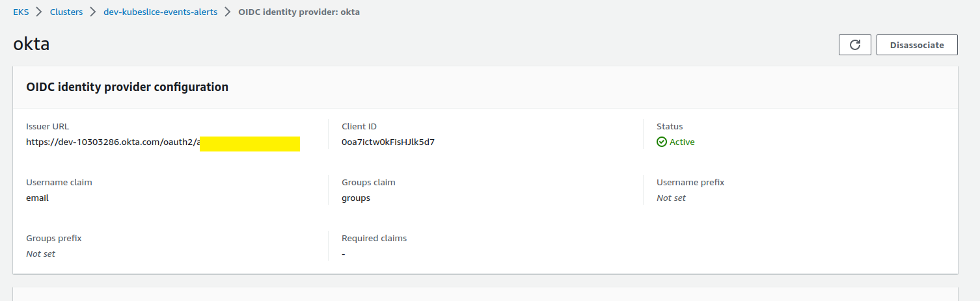
Task: Select the Client ID value 0oa7ictw0kFisHJlk5d7
Action: pyautogui.click(x=388, y=142)
